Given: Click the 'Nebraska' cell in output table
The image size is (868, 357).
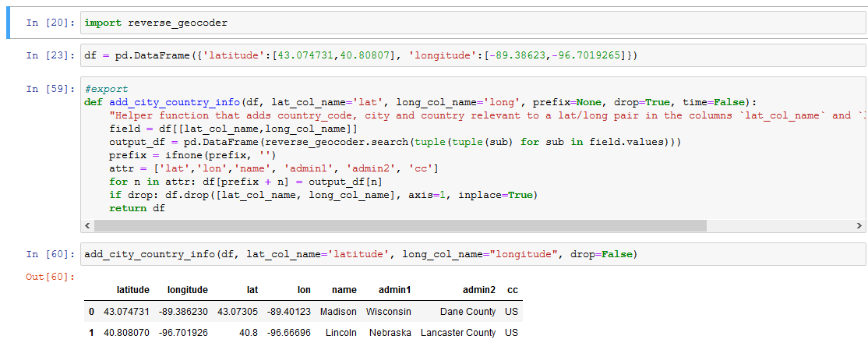Looking at the screenshot, I should [x=390, y=333].
